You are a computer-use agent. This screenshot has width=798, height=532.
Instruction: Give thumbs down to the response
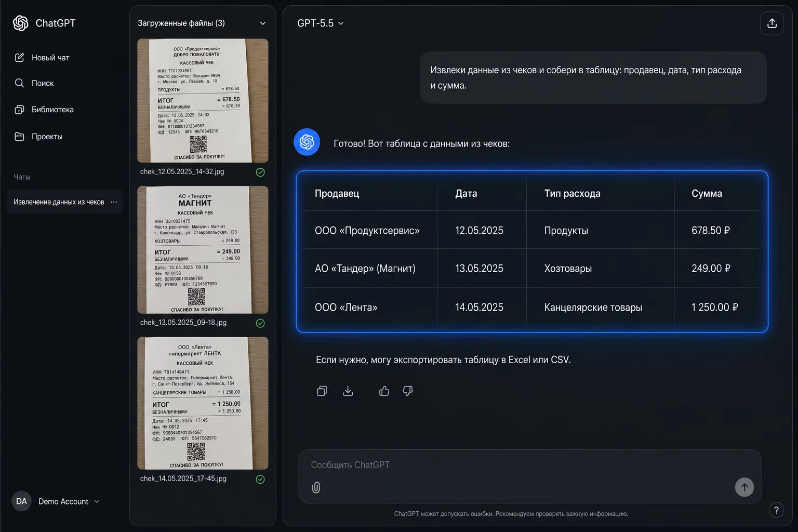tap(408, 391)
